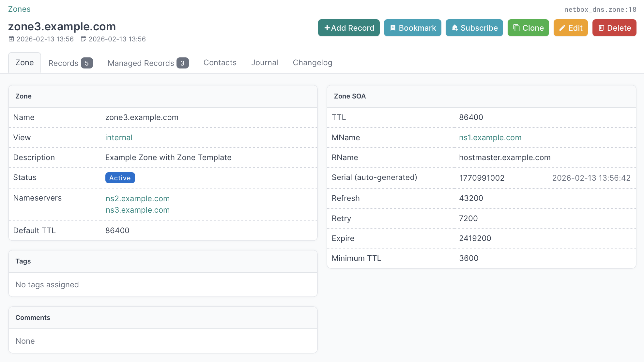The height and width of the screenshot is (362, 644).
Task: Click the plus icon on Add Record
Action: point(327,28)
